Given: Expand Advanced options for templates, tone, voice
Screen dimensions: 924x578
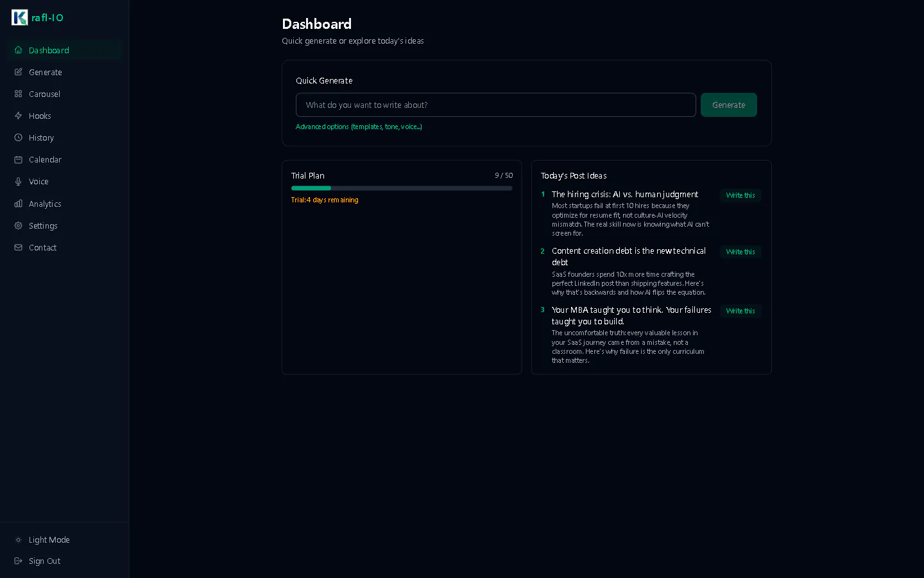Looking at the screenshot, I should [359, 127].
